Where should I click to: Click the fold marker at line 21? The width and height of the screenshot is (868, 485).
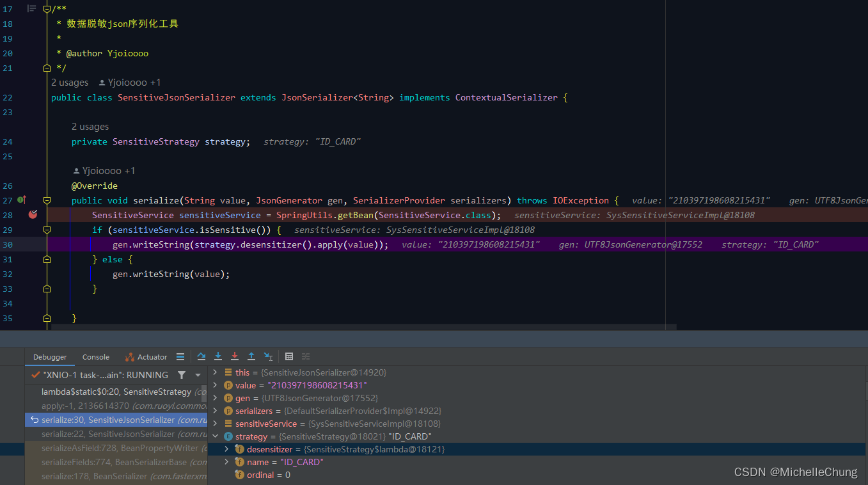point(47,68)
